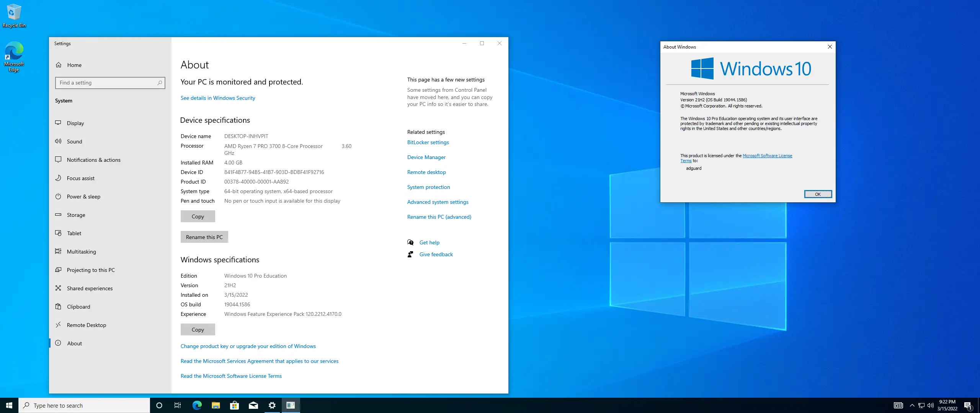The width and height of the screenshot is (980, 413).
Task: Open the BitLocker settings link
Action: pos(428,142)
